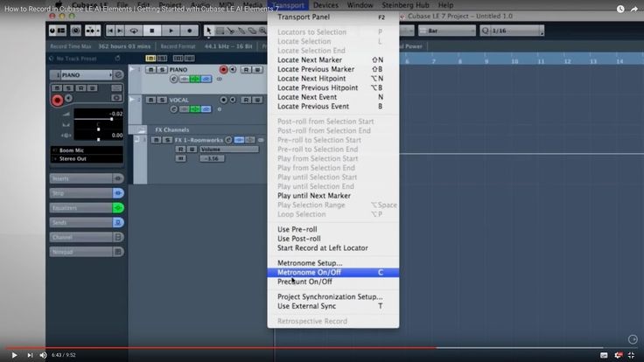Click the inspector record enable button
This screenshot has width=644, height=362.
pyautogui.click(x=58, y=101)
